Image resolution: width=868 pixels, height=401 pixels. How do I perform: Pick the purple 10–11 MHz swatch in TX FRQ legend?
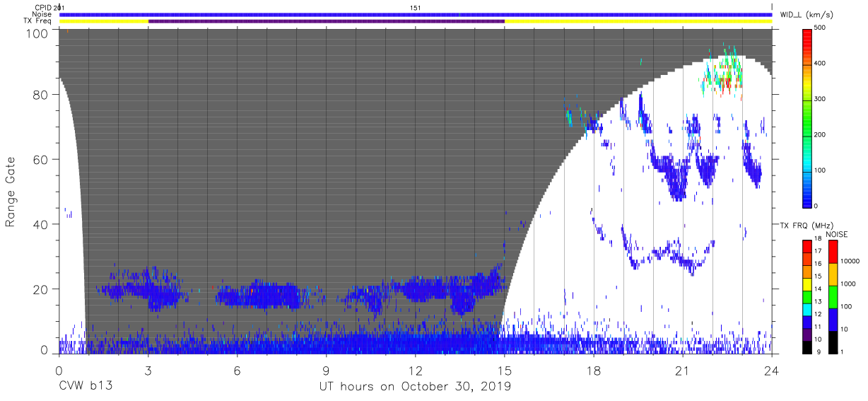(808, 333)
